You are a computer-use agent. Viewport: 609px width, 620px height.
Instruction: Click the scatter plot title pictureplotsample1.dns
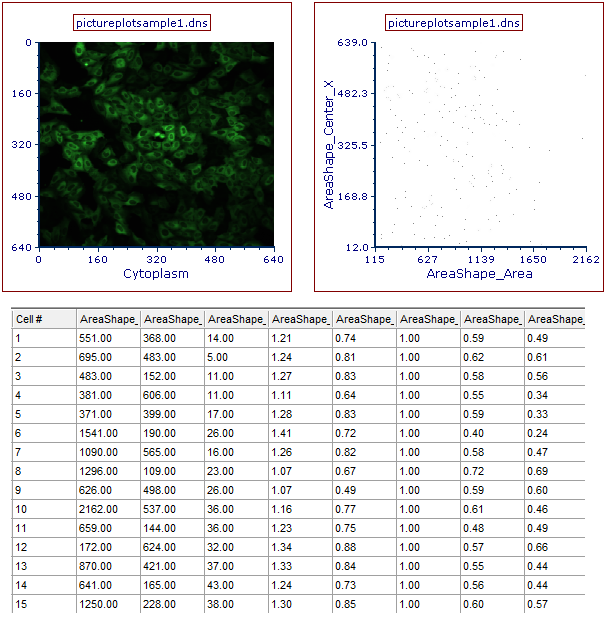pos(453,22)
